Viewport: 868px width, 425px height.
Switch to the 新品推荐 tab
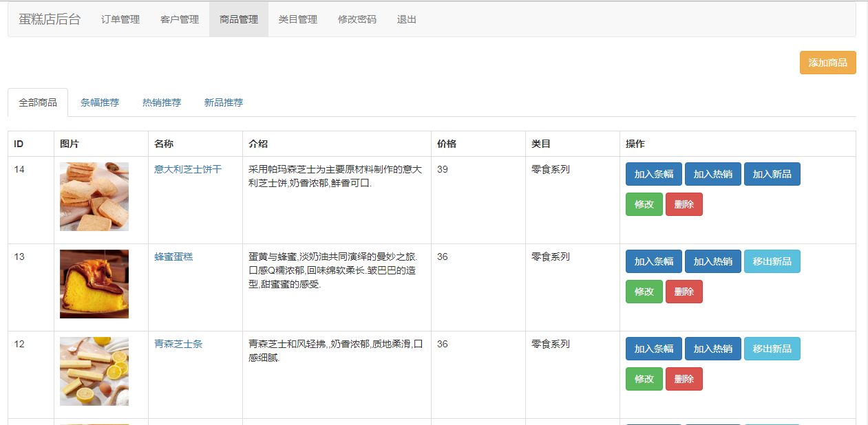pos(224,102)
